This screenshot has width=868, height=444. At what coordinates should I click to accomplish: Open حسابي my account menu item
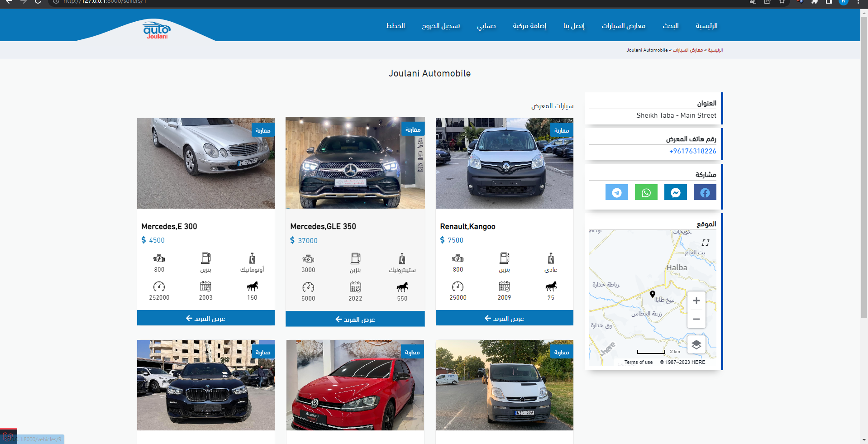coord(486,26)
